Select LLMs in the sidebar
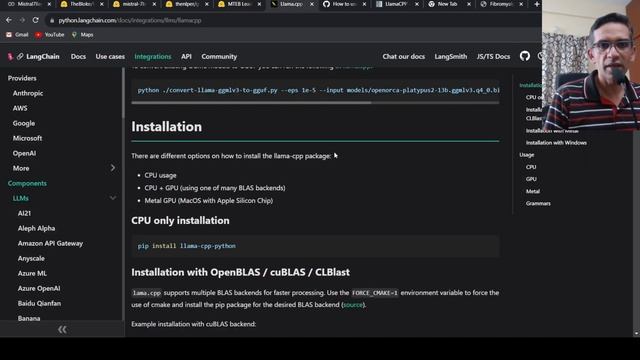This screenshot has height=360, width=640. 20,198
